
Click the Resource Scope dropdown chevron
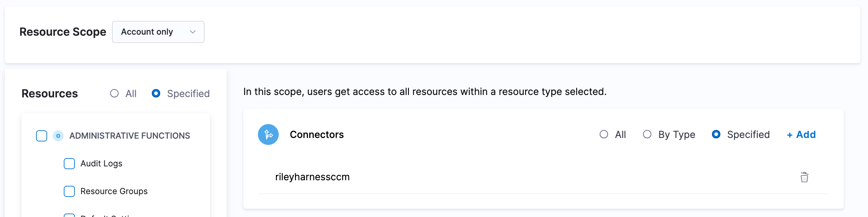coord(193,32)
